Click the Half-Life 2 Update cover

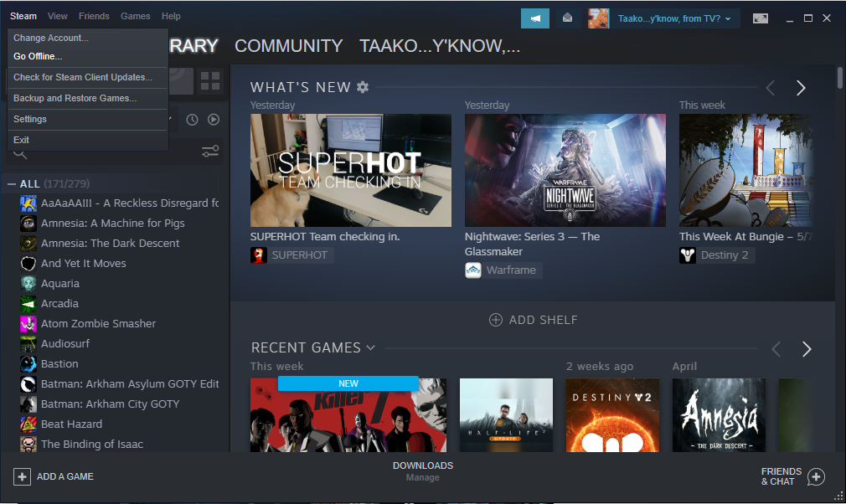pyautogui.click(x=506, y=415)
